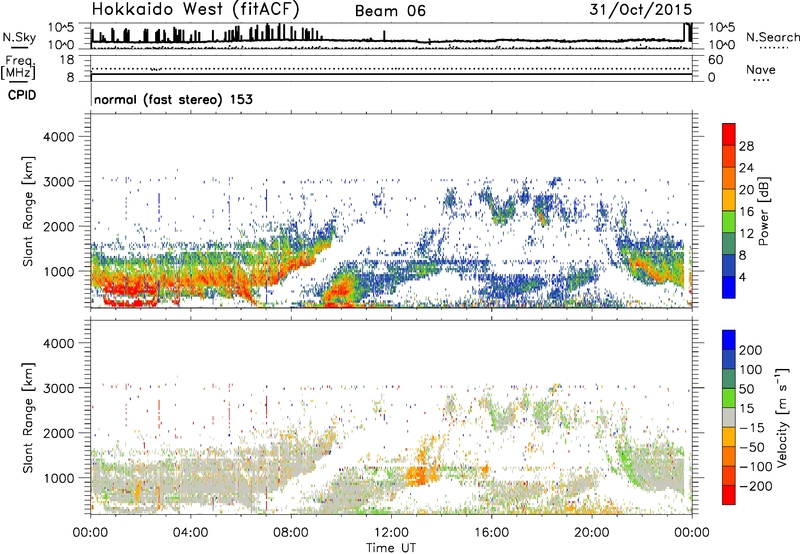Click the '28' power scale value
Viewport: 800px width, 554px height.
[x=746, y=146]
